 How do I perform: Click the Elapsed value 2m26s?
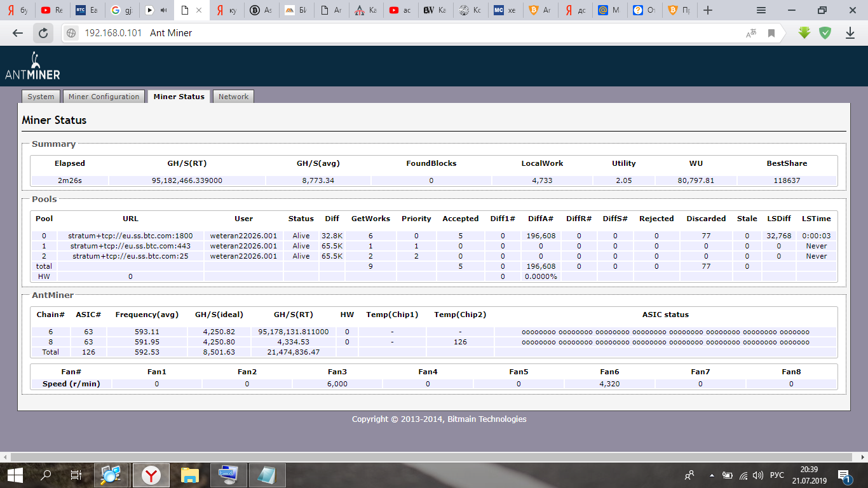click(x=69, y=180)
